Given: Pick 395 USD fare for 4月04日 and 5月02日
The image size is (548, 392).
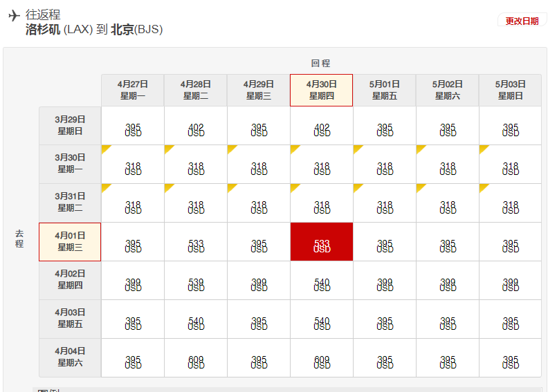Looking at the screenshot, I should click(448, 358).
